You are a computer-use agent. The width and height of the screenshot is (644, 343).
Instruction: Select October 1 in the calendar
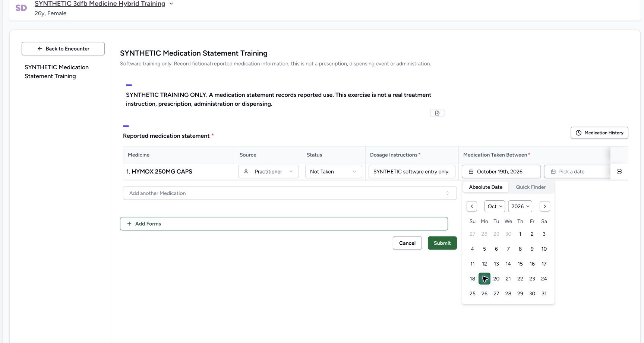(x=520, y=234)
